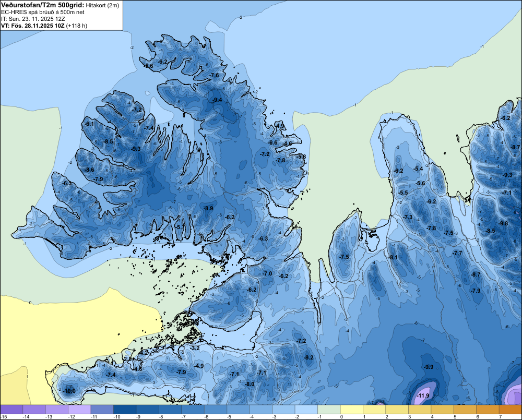Click the legend swatch between -11 and -10
The height and width of the screenshot is (420, 522).
pos(102,410)
